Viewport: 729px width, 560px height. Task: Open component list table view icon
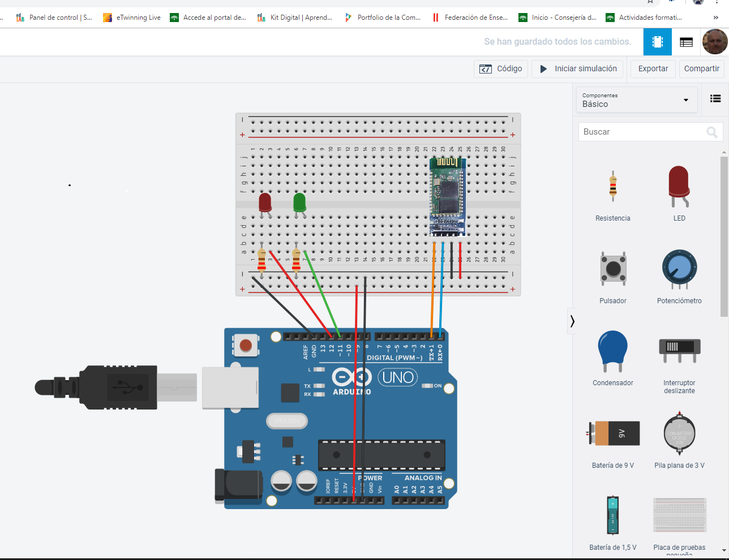[x=686, y=42]
